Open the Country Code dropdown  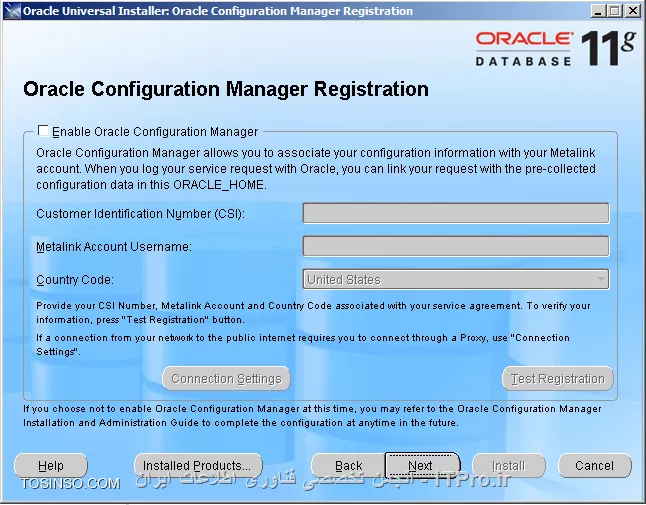[x=456, y=279]
